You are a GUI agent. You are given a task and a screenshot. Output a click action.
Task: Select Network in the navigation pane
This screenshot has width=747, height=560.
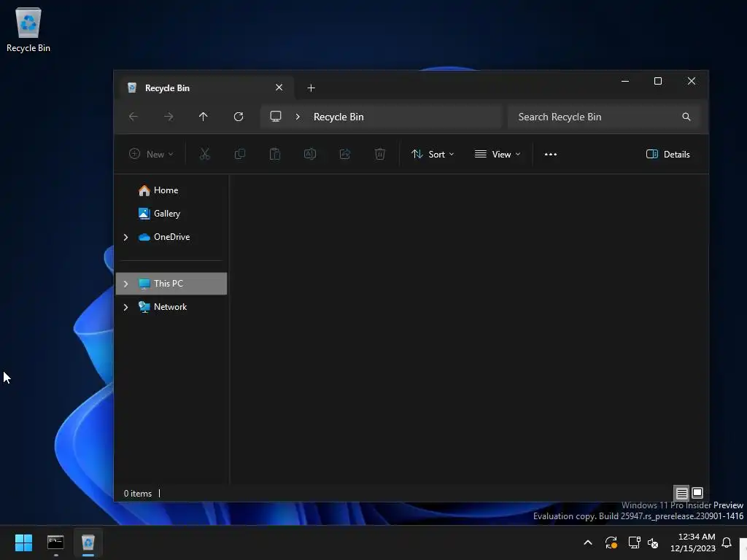pyautogui.click(x=170, y=307)
